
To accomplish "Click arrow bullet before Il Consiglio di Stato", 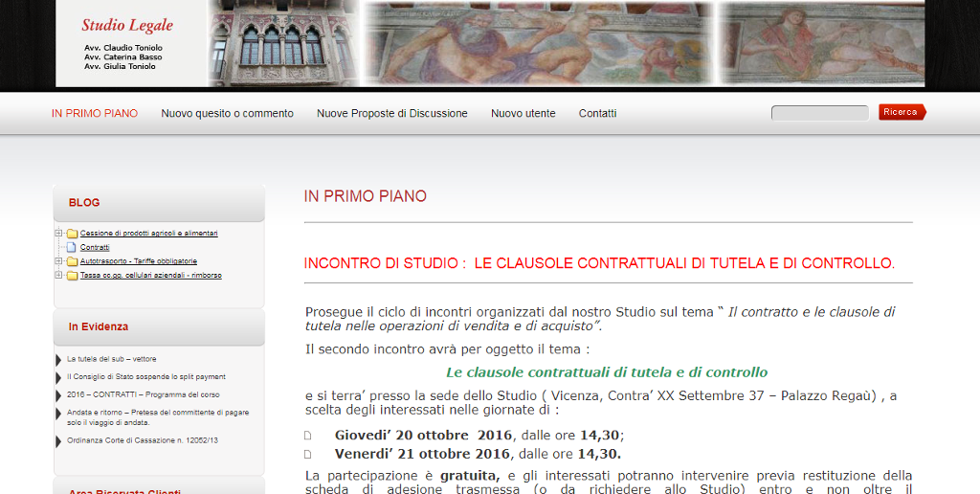I will click(58, 378).
